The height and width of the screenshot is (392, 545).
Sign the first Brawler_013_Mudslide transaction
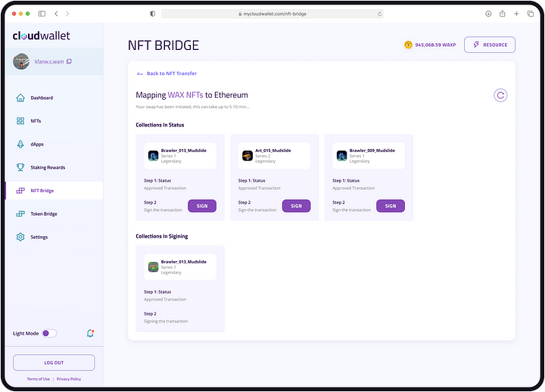click(x=202, y=206)
